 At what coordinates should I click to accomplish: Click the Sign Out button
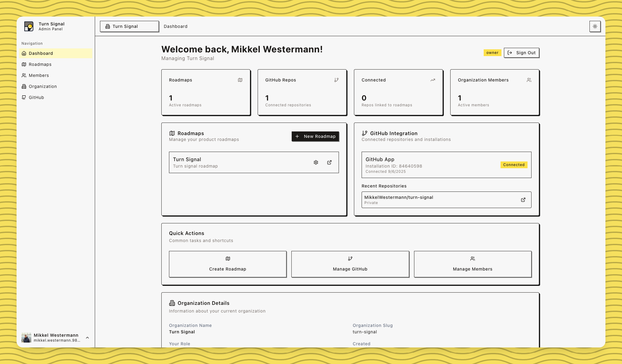tap(521, 53)
